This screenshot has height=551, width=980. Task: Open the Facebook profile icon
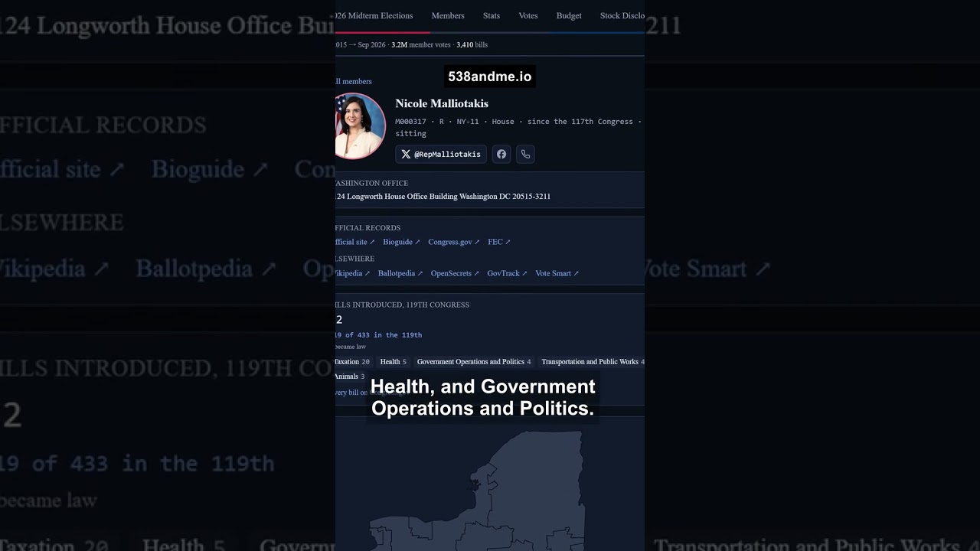501,154
